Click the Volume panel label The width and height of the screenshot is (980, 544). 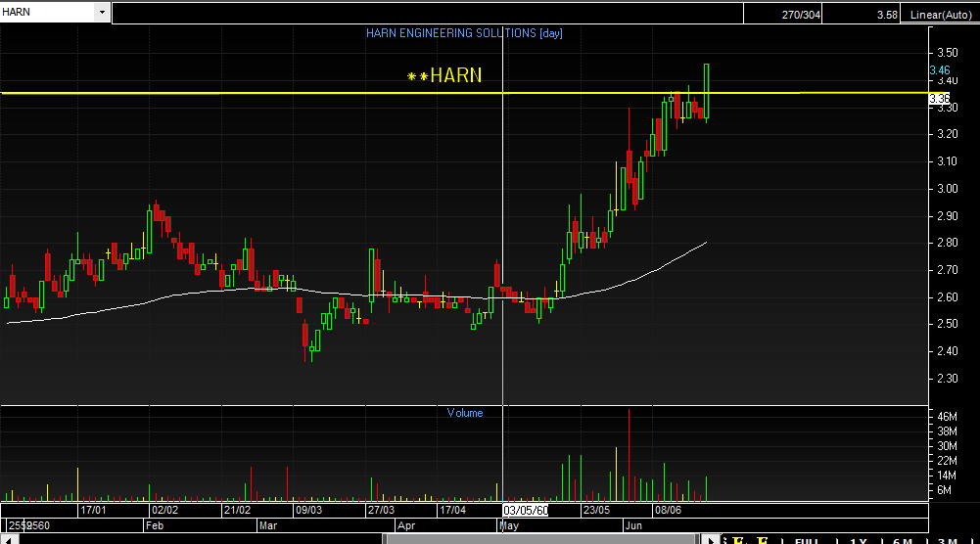(x=464, y=413)
